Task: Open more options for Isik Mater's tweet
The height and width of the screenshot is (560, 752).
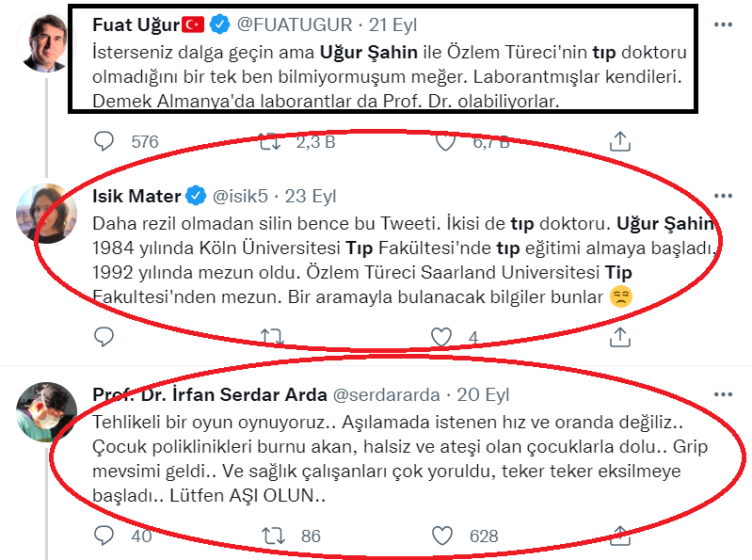Action: click(x=722, y=197)
